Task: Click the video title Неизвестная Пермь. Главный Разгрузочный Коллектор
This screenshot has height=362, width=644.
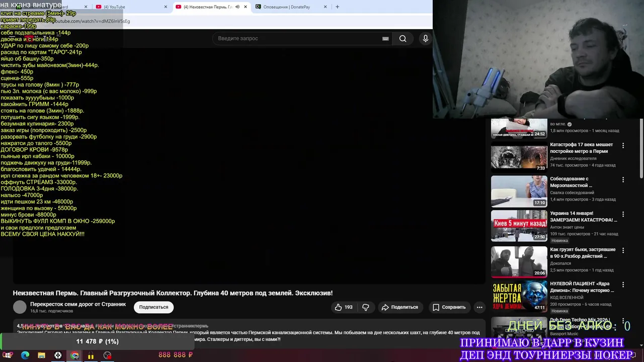Action: coord(173,293)
